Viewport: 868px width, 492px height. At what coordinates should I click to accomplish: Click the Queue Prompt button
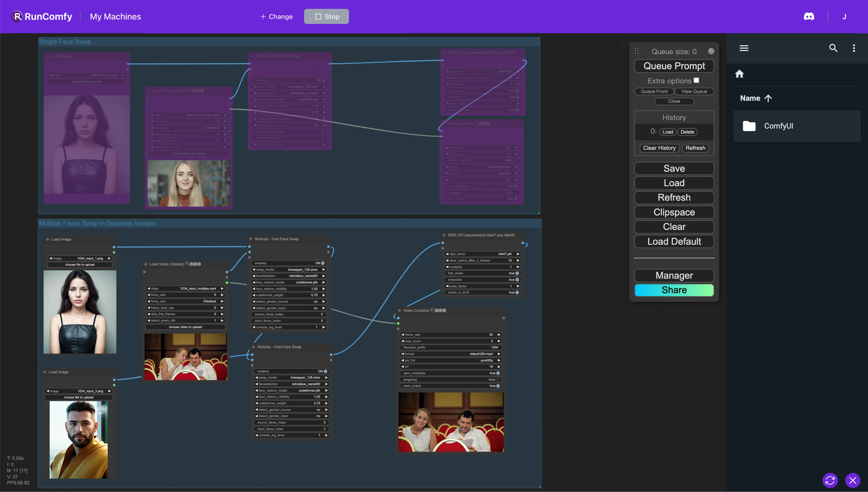[x=674, y=66]
